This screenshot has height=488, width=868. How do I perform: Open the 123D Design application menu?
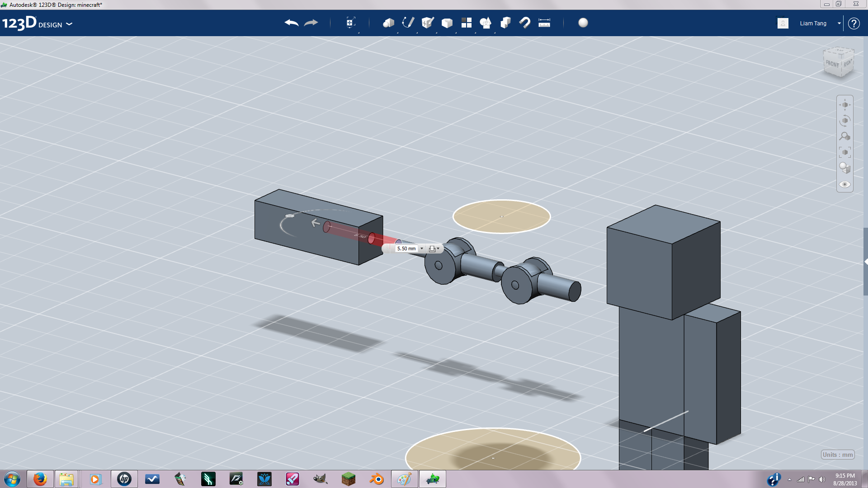(x=37, y=23)
